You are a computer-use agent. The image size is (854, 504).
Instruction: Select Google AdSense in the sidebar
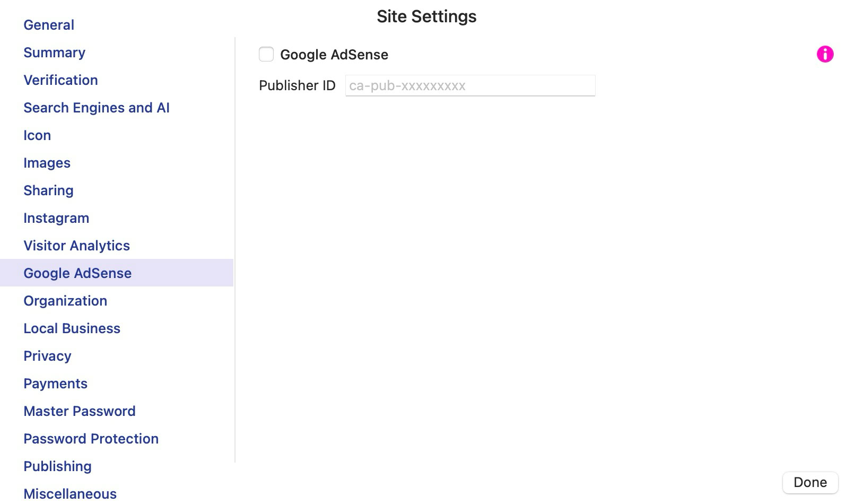[x=77, y=273]
